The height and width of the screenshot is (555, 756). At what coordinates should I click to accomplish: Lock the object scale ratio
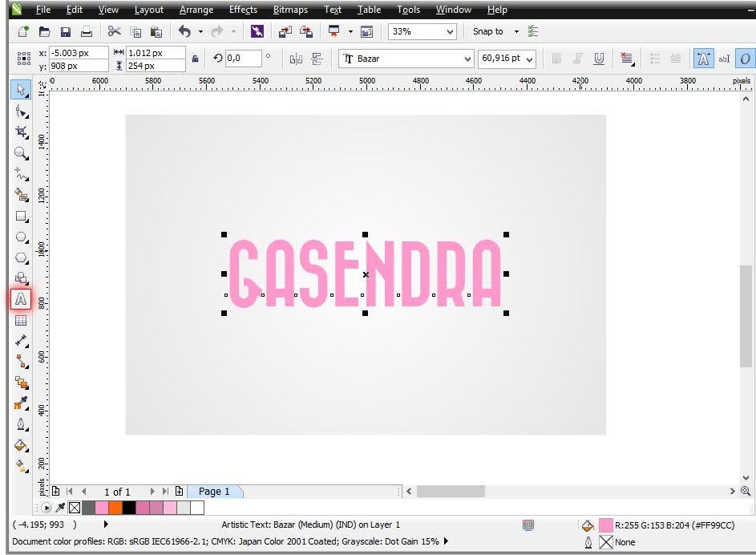(x=195, y=58)
